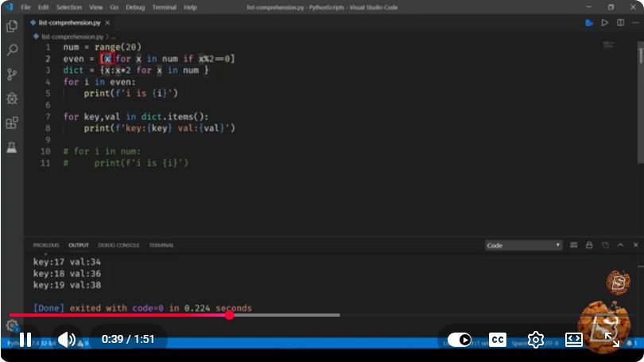Open the Selection menu
644x362 pixels.
[69, 7]
